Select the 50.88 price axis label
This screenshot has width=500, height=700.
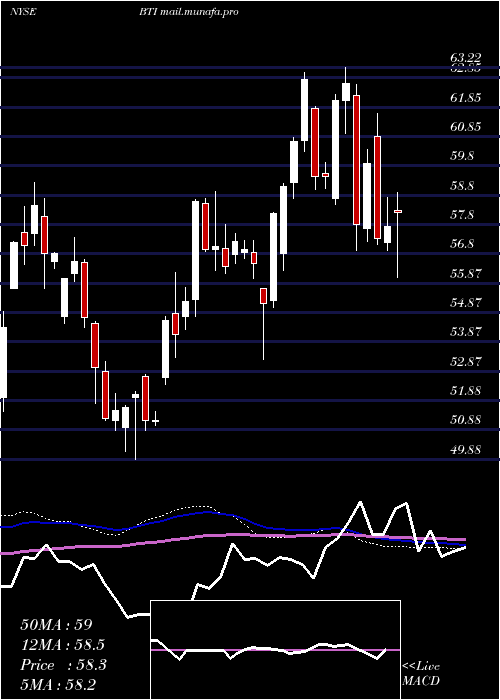466,420
